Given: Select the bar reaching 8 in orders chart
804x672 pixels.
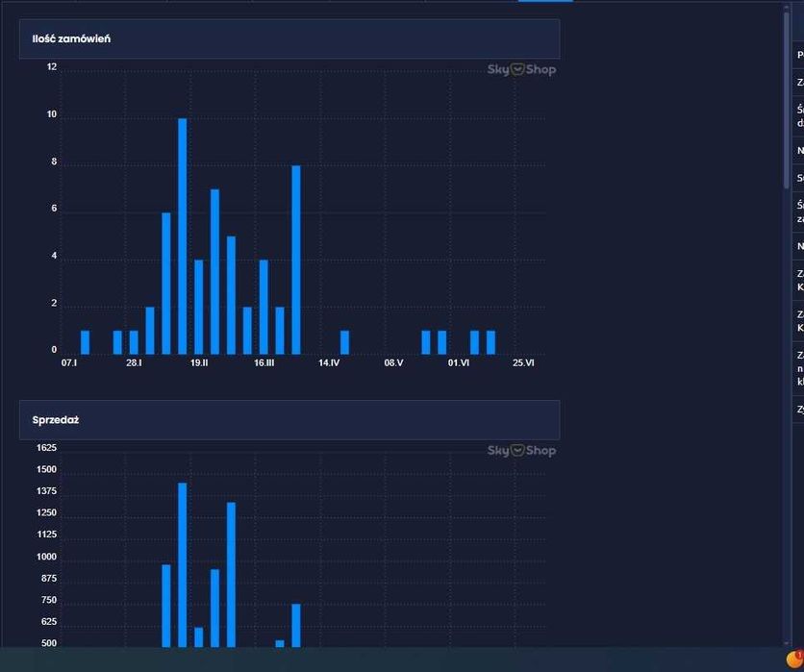Looking at the screenshot, I should [296, 260].
